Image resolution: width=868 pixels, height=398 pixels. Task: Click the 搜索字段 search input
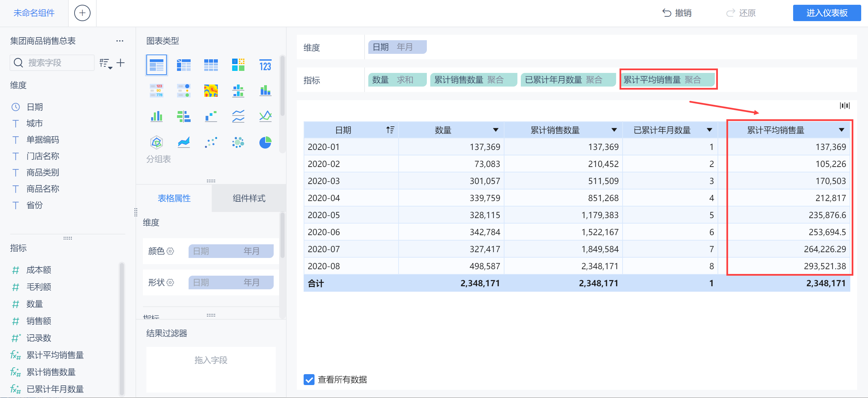point(52,63)
